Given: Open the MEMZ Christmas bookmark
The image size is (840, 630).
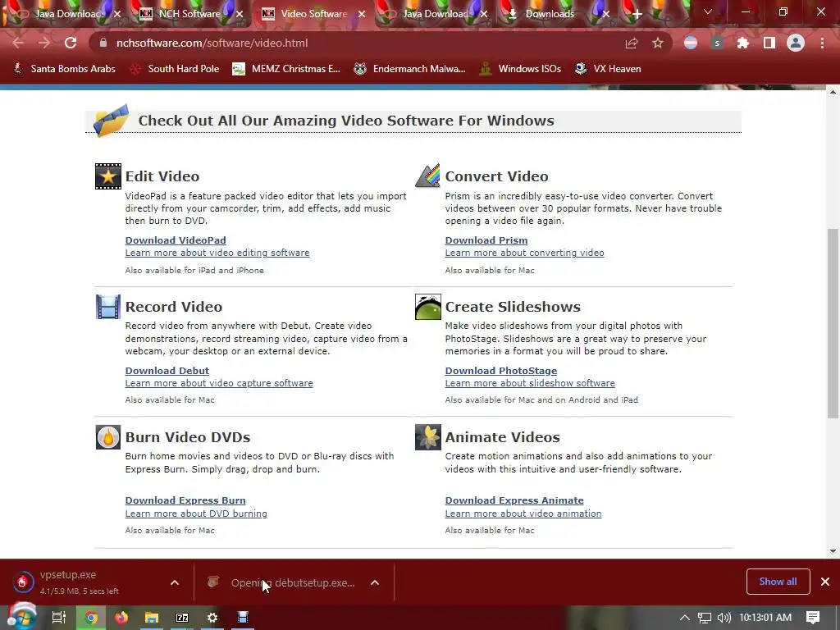Looking at the screenshot, I should click(x=286, y=69).
